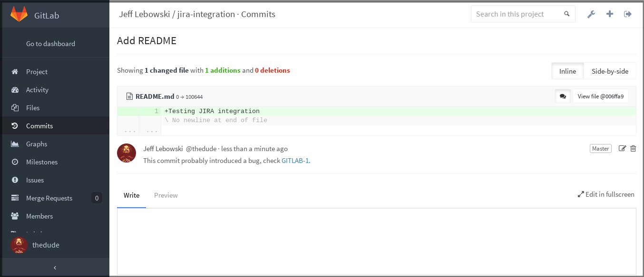Click the new project plus icon

click(x=609, y=14)
